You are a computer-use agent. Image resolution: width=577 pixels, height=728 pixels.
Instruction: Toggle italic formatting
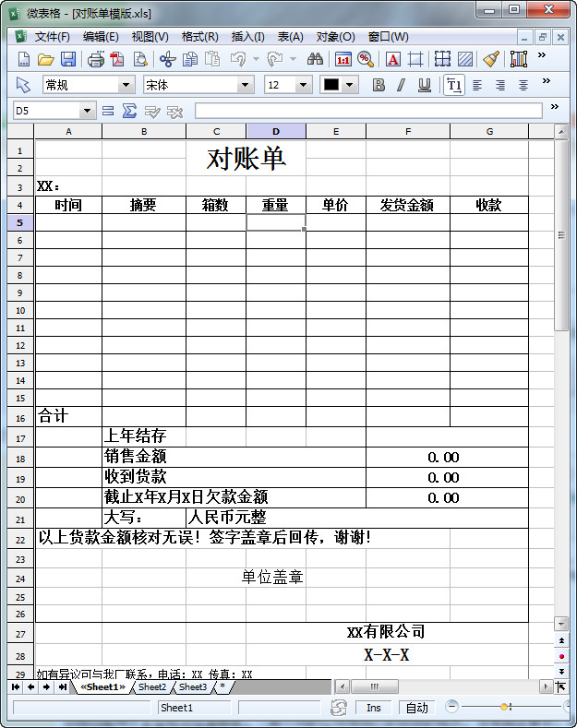pyautogui.click(x=401, y=85)
